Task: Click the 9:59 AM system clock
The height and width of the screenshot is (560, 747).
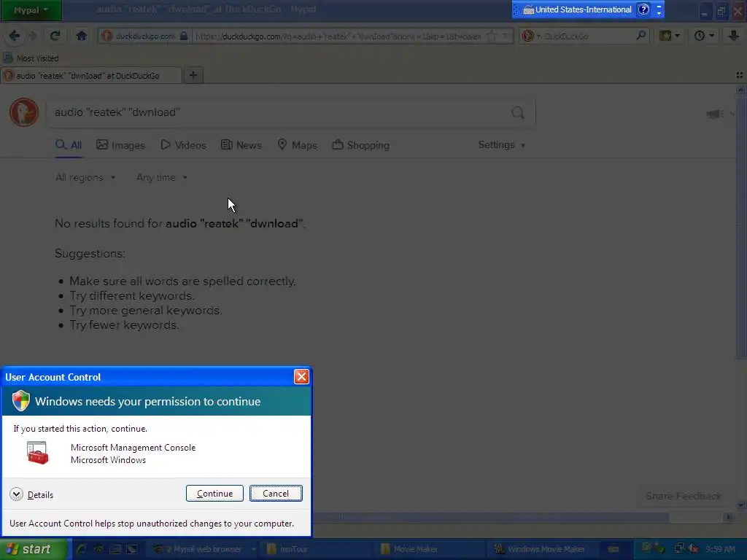Action: click(720, 549)
